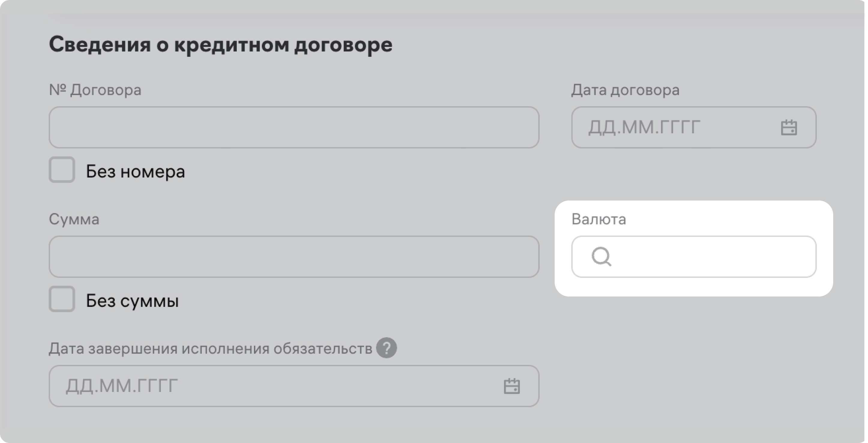Click the Сумма field label

point(74,219)
